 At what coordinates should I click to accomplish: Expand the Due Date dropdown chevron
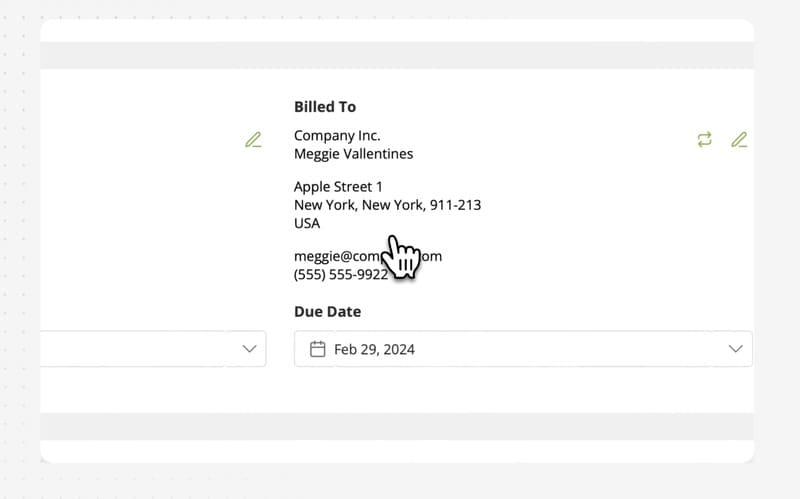coord(736,349)
